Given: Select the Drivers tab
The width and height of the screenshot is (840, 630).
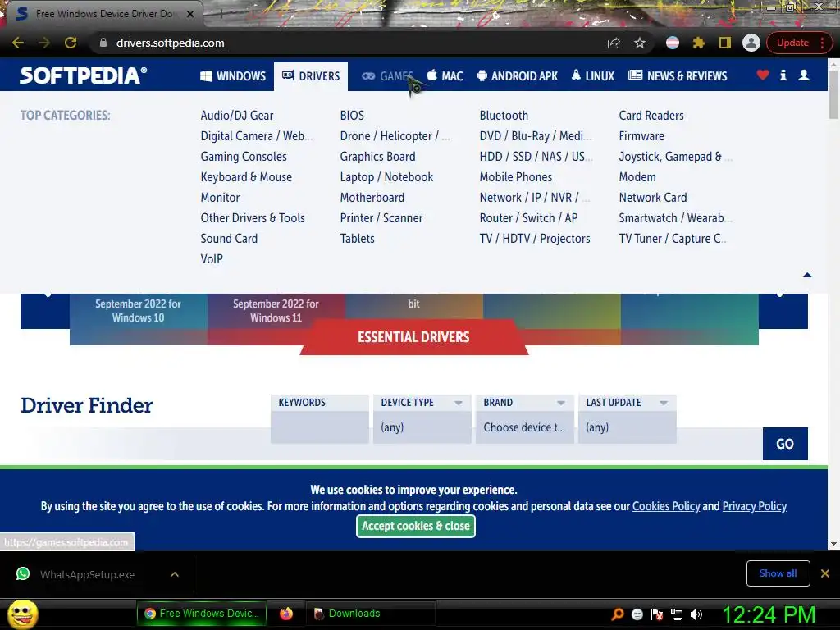Looking at the screenshot, I should point(311,76).
